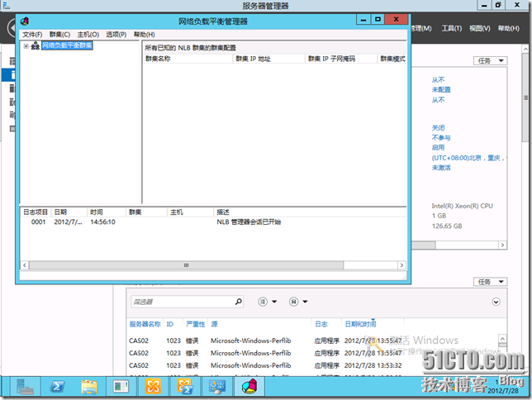The image size is (532, 400).
Task: Sort events by ID column
Action: tap(170, 324)
